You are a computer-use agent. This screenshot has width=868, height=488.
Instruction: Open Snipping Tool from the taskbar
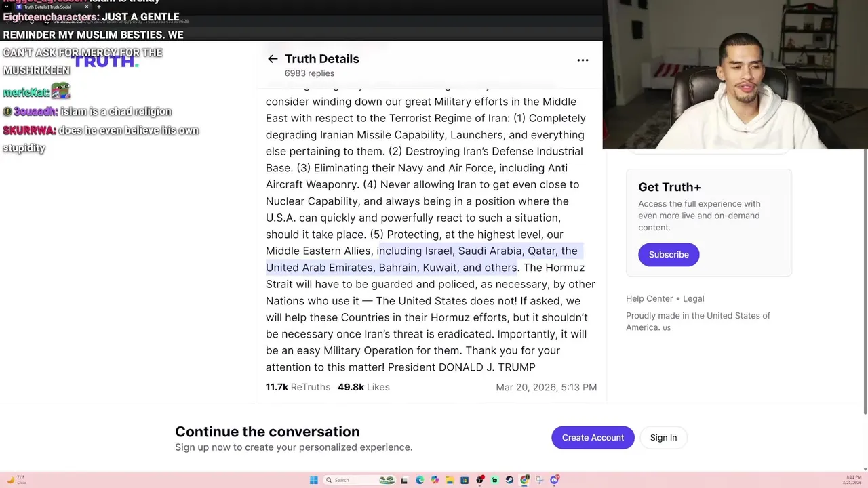coord(539,480)
